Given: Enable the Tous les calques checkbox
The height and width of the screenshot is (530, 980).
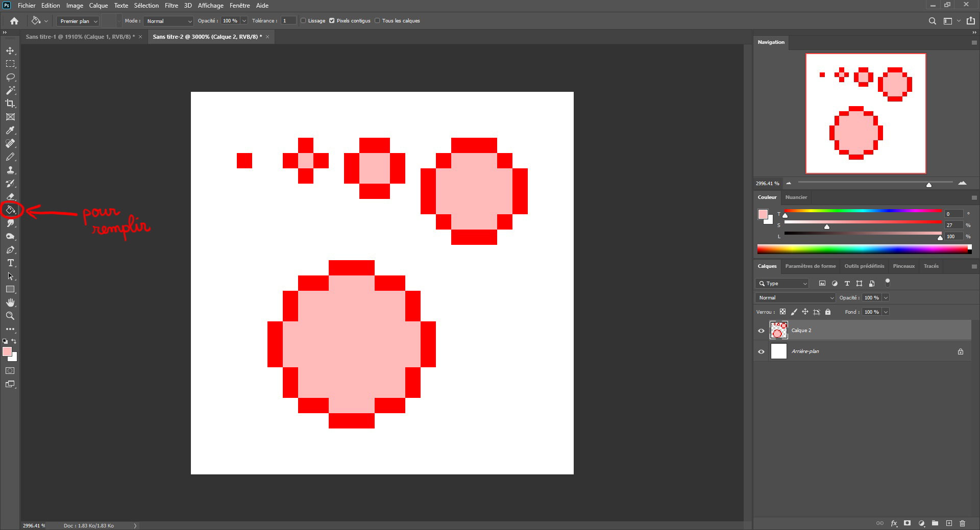Looking at the screenshot, I should pyautogui.click(x=377, y=20).
